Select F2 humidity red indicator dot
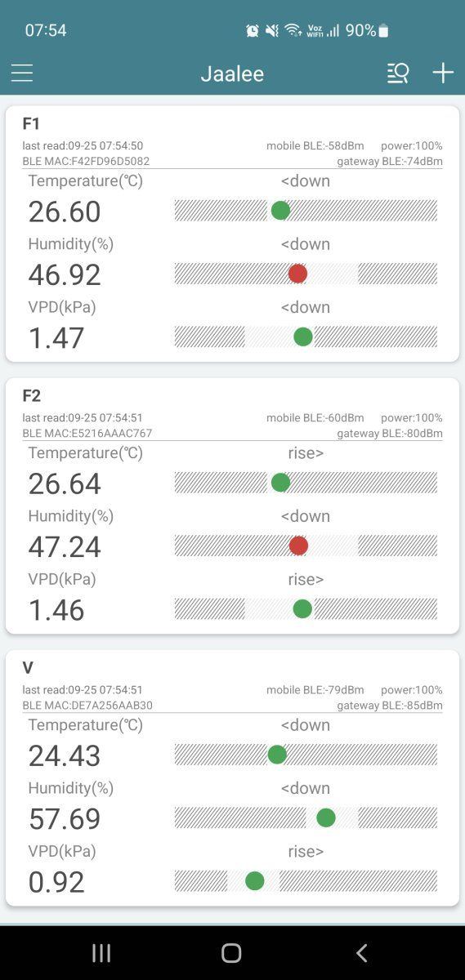This screenshot has width=465, height=980. click(x=298, y=546)
